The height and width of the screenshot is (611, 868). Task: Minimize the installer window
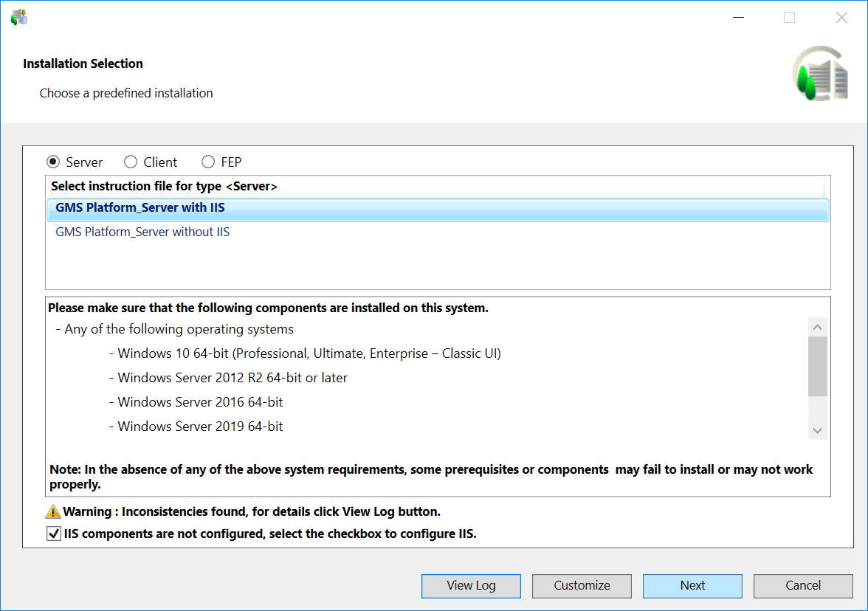tap(737, 18)
